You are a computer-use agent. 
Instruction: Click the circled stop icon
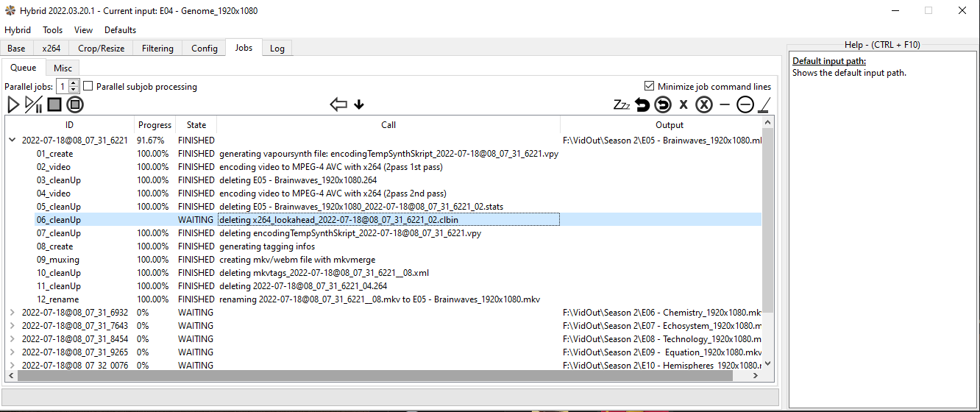tap(75, 105)
